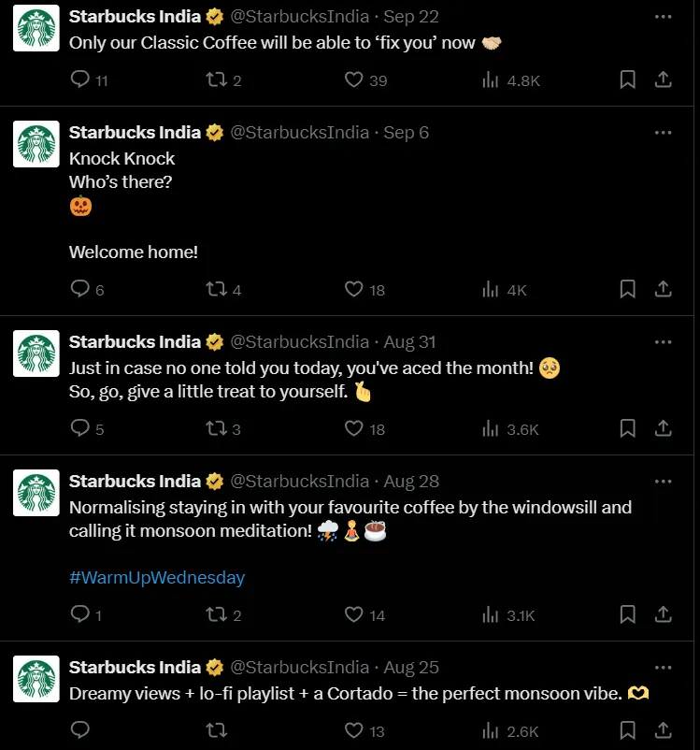View 3.1K analytics on monsoon meditation tweet
This screenshot has height=750, width=700.
(x=508, y=614)
